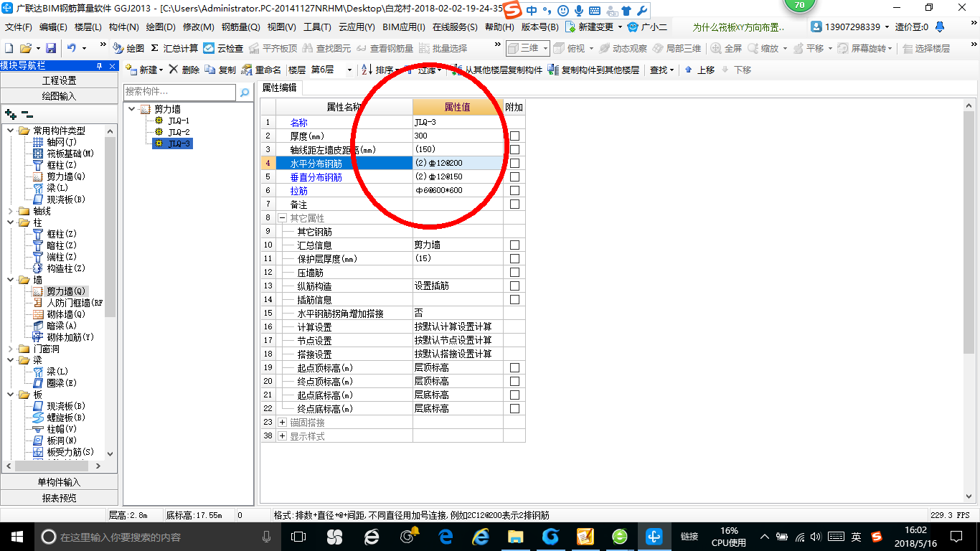Image resolution: width=980 pixels, height=551 pixels.
Task: Select 筏板基础(M) in navigation tree
Action: [x=70, y=154]
